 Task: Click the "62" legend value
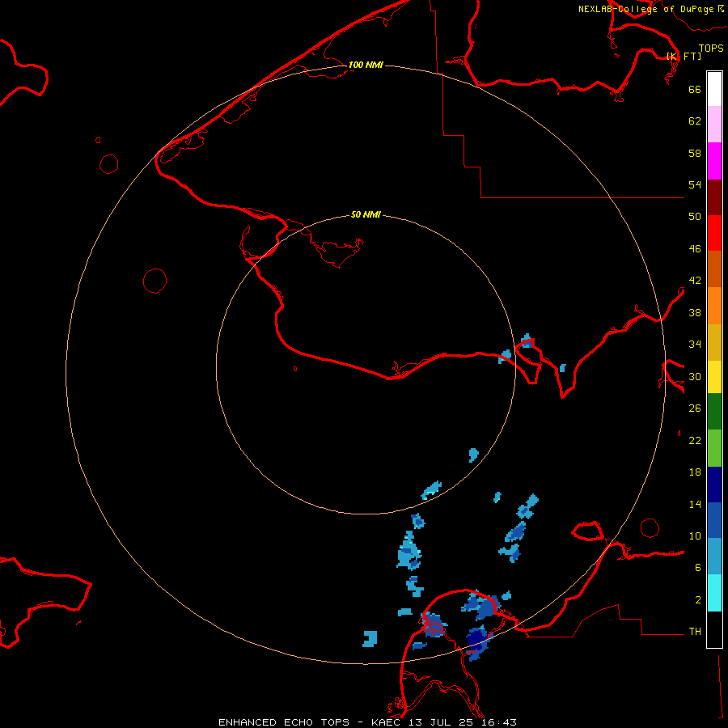click(695, 121)
